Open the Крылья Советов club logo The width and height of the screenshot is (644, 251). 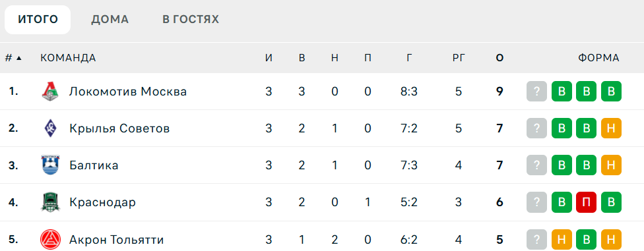coord(50,128)
